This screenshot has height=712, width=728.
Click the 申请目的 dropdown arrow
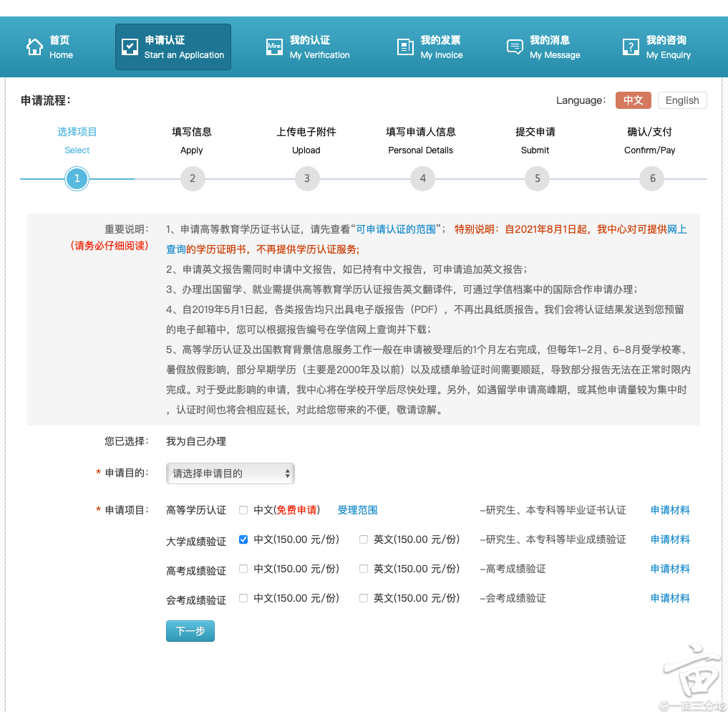286,473
